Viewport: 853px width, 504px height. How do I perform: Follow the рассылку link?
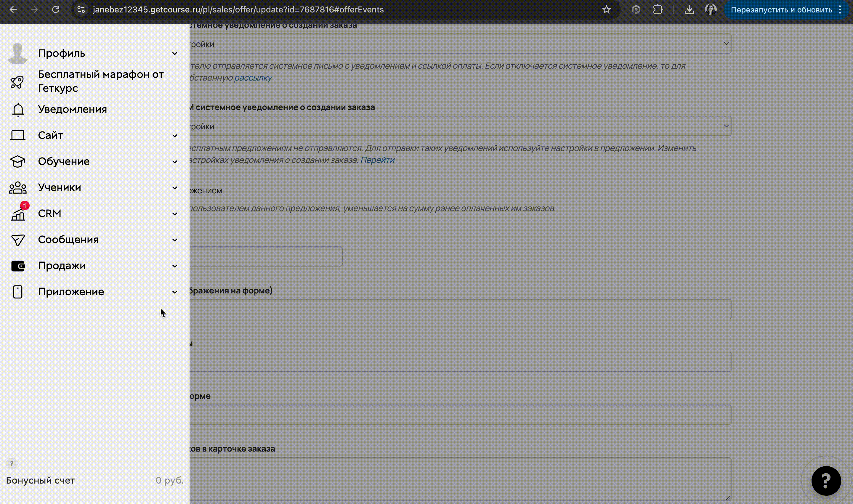tap(253, 78)
